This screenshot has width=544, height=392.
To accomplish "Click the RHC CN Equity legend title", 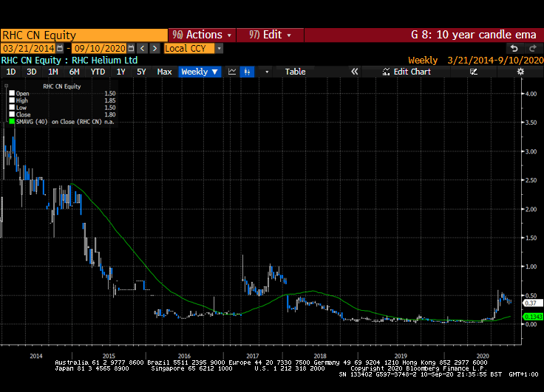I will click(62, 86).
